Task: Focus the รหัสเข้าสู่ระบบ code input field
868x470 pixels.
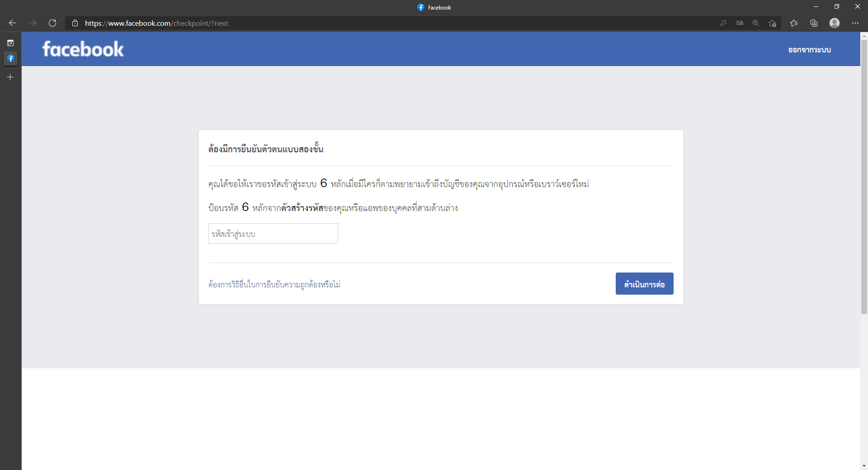Action: [273, 234]
